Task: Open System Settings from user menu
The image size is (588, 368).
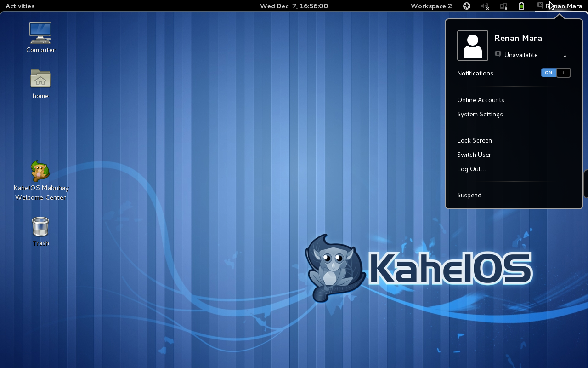Action: pyautogui.click(x=480, y=114)
